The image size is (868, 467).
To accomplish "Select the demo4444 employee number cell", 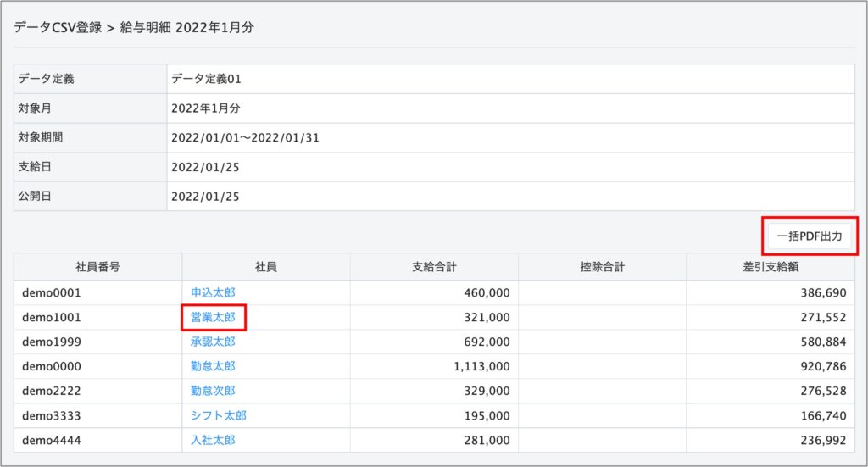I will click(52, 440).
